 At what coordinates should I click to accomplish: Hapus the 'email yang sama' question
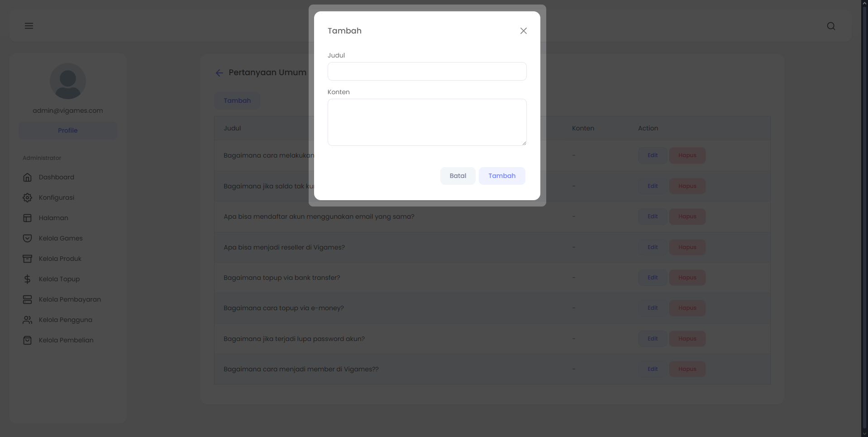click(x=687, y=216)
